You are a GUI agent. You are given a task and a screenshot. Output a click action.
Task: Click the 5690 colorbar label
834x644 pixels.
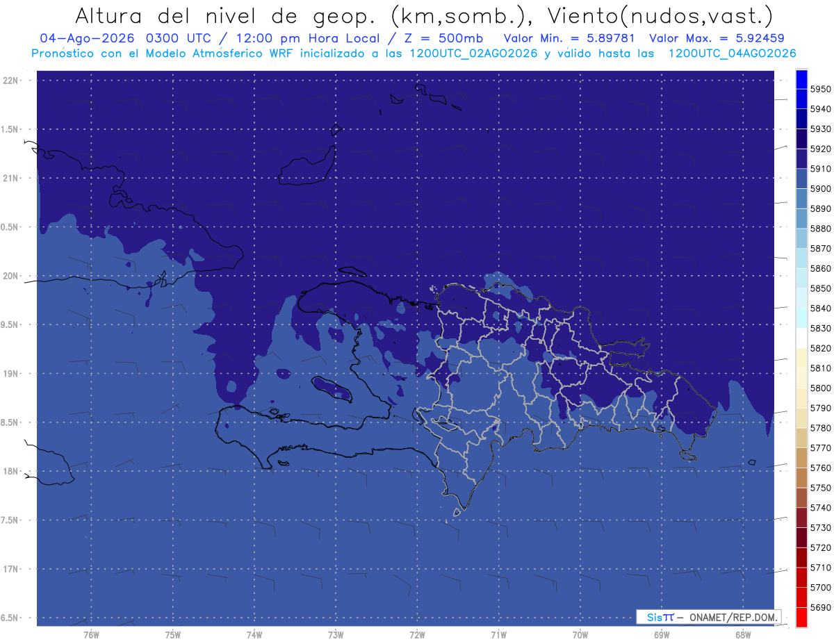(x=820, y=608)
